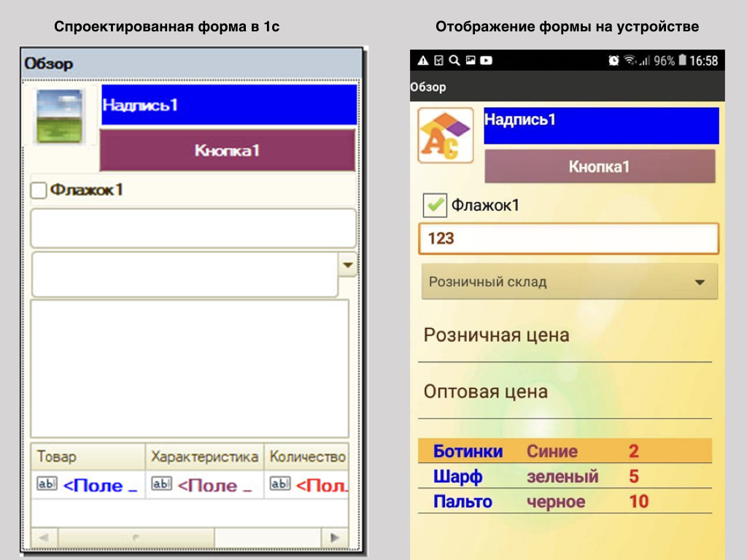Click blue Надпись1 label in 1C form designer
This screenshot has height=560, width=747.
coord(229,105)
